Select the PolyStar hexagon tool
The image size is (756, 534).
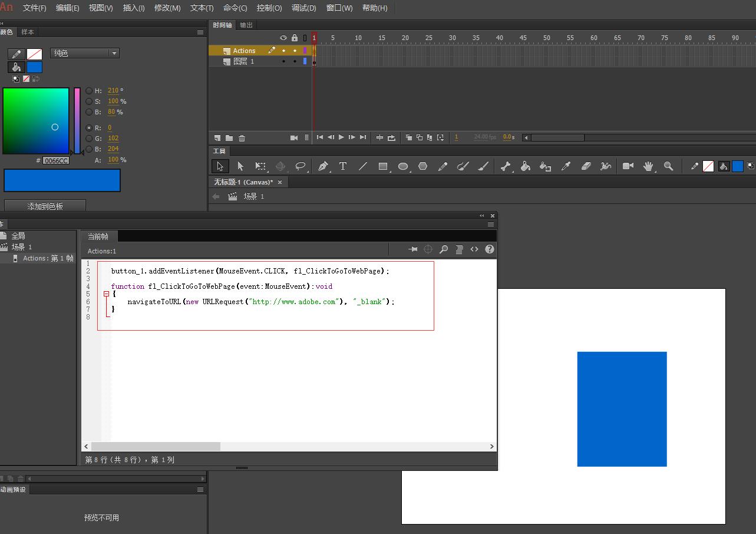(423, 166)
